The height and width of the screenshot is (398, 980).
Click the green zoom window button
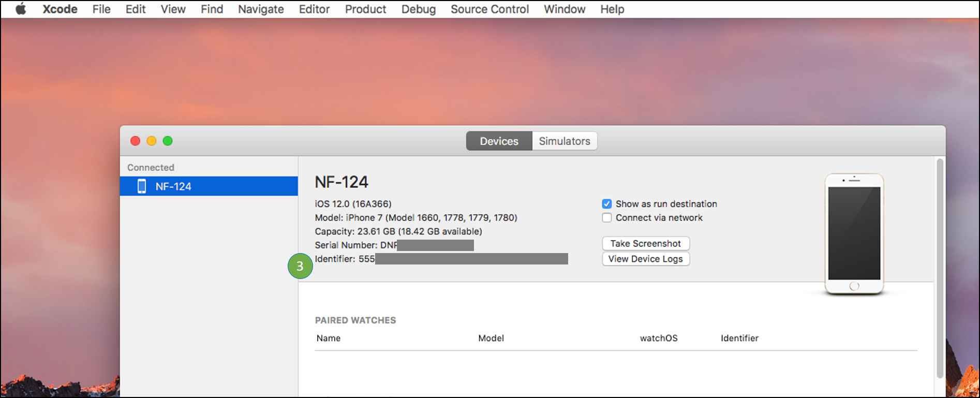coord(168,141)
